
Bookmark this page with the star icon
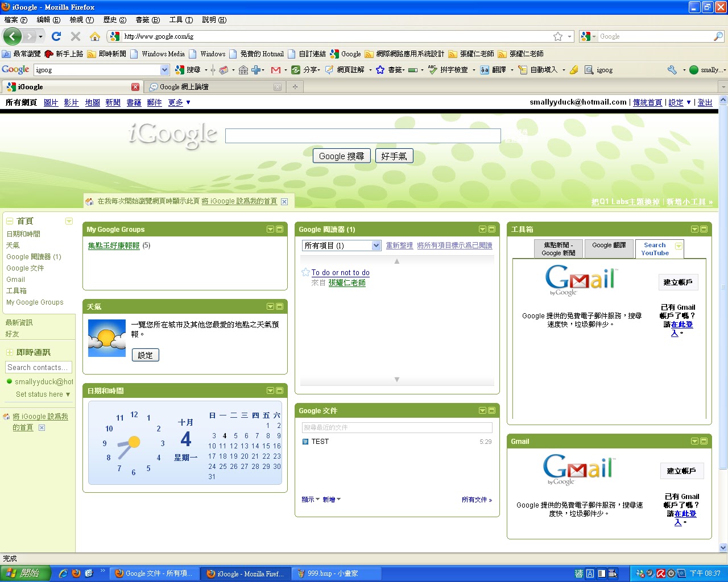pos(558,36)
